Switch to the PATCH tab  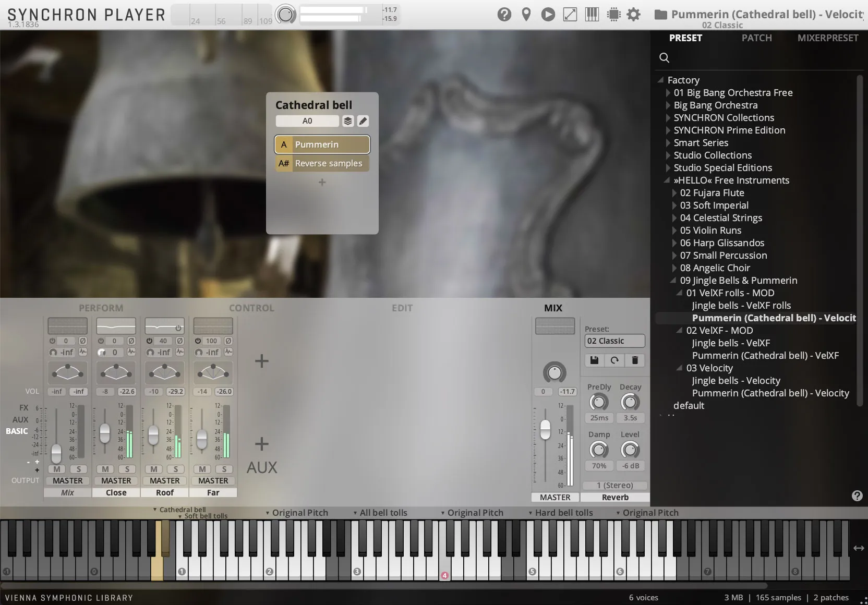tap(756, 38)
